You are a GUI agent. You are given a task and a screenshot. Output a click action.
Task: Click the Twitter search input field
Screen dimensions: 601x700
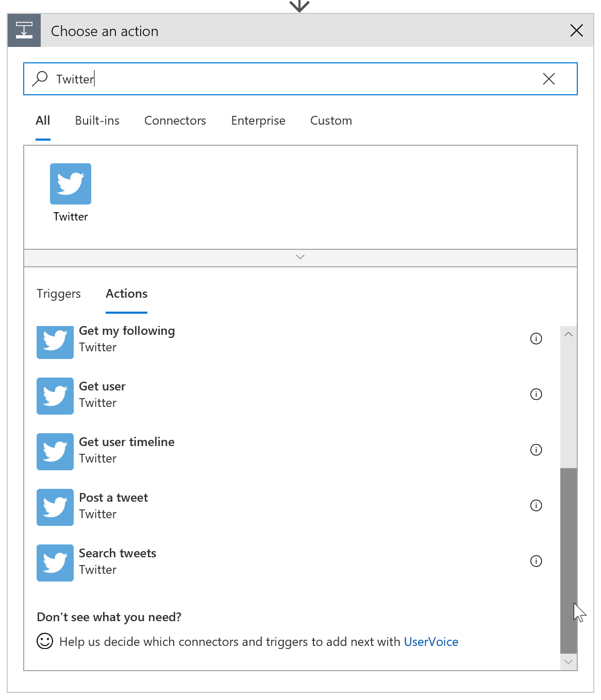(300, 79)
